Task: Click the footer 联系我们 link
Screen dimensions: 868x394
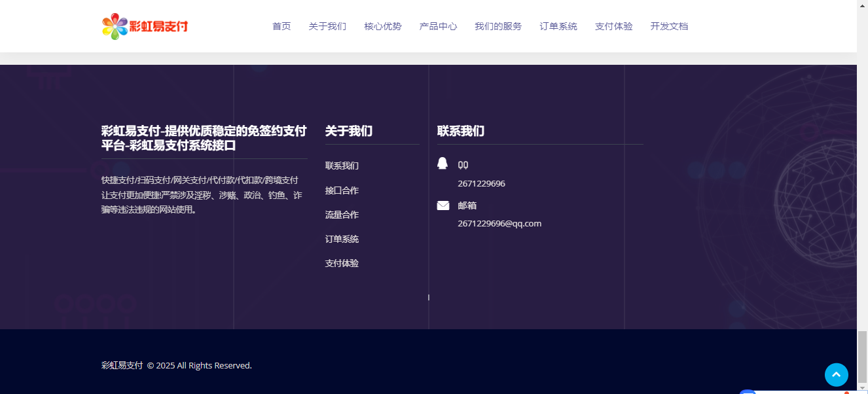Action: [x=342, y=166]
